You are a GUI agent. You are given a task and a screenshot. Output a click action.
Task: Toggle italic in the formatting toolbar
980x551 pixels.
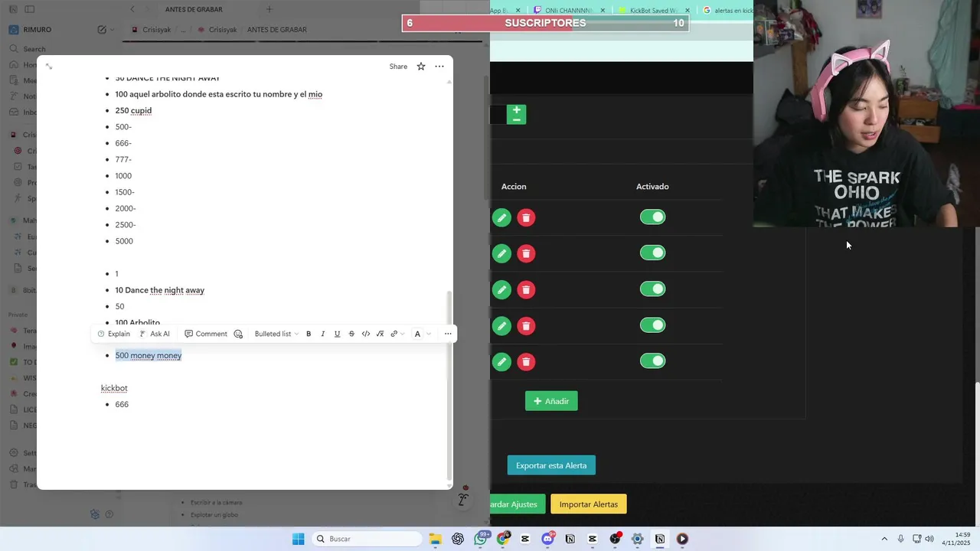[x=322, y=334]
